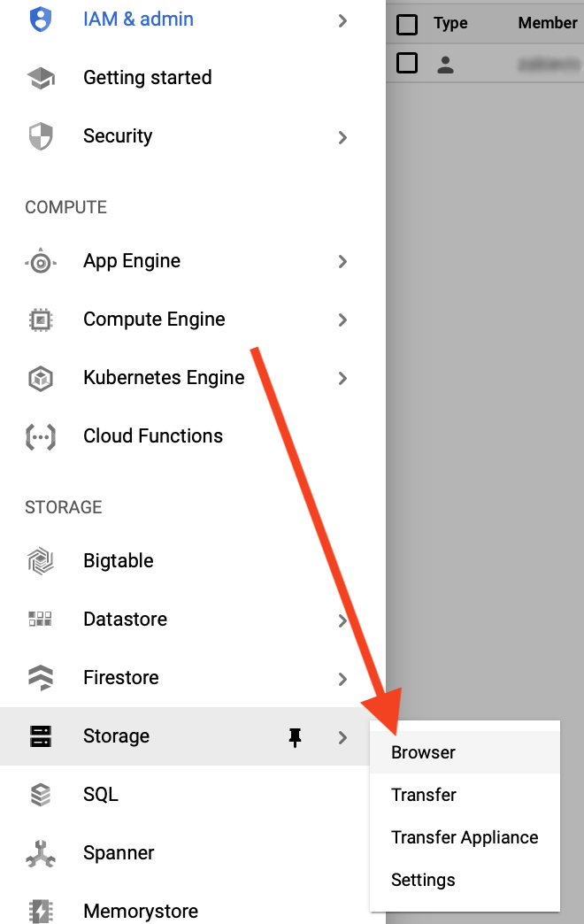584x924 pixels.
Task: Tick the select-all checkbox beside Type
Action: [x=407, y=25]
